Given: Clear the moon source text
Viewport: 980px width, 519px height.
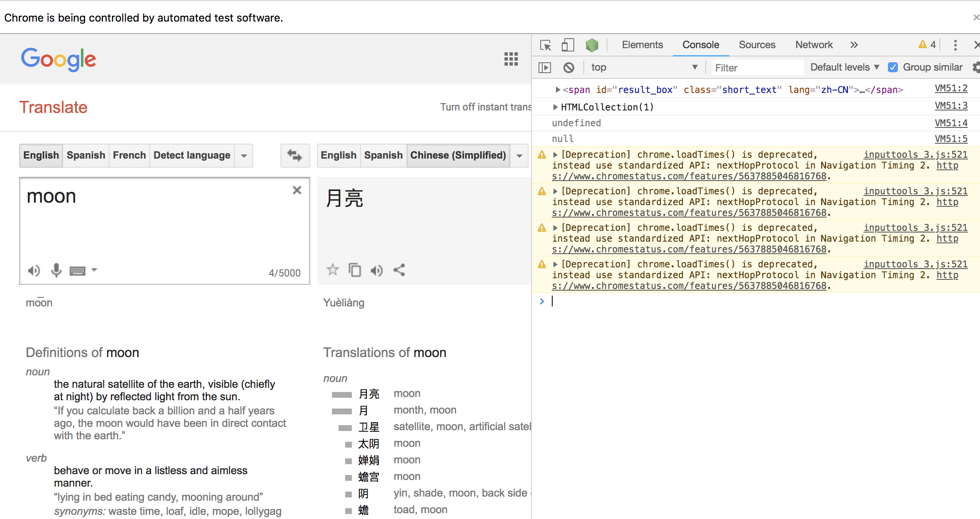Looking at the screenshot, I should (297, 190).
